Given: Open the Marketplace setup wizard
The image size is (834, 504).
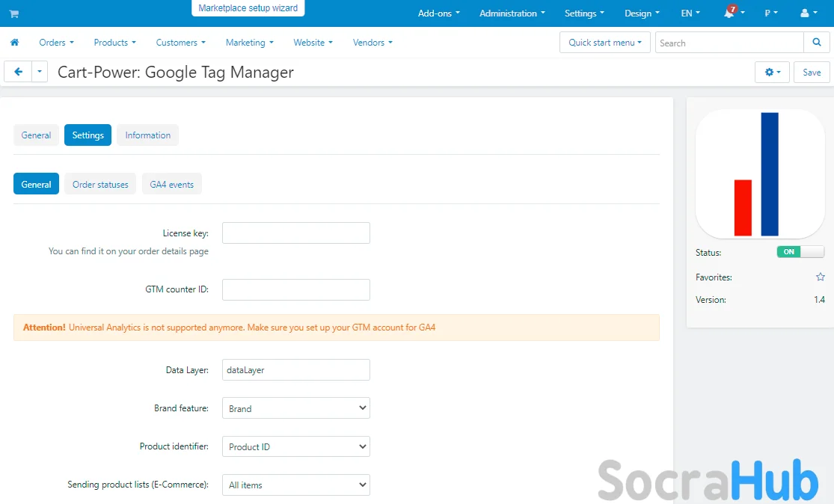Looking at the screenshot, I should tap(248, 8).
